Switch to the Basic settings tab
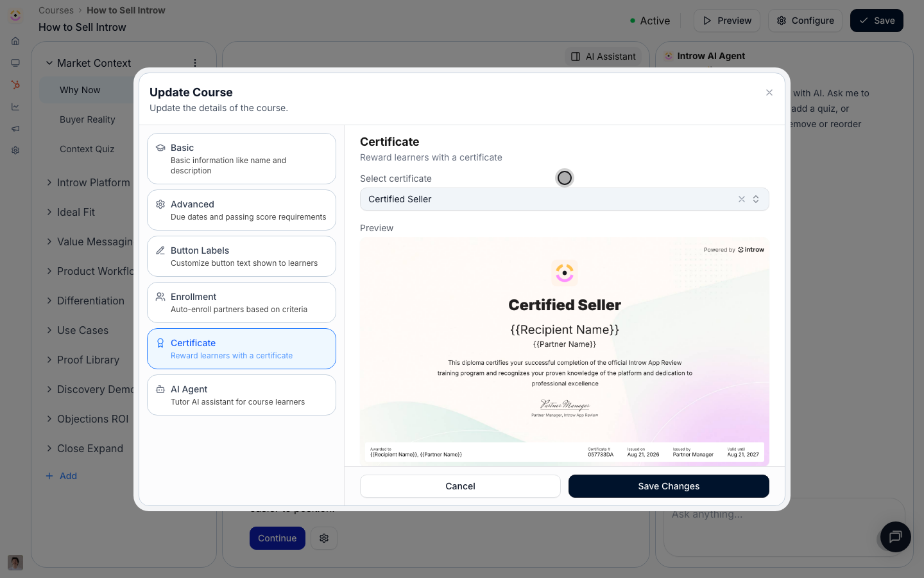This screenshot has width=924, height=578. tap(241, 159)
